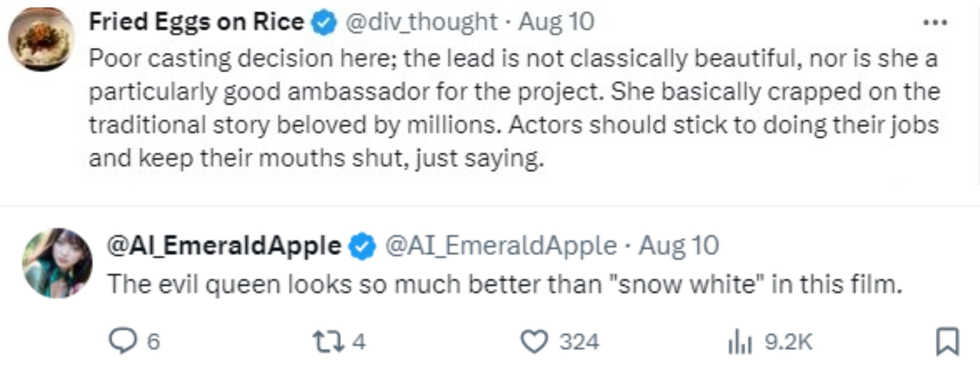Open the "Poor casting decision" tweet text
Image resolution: width=980 pixels, height=378 pixels.
pos(514,108)
